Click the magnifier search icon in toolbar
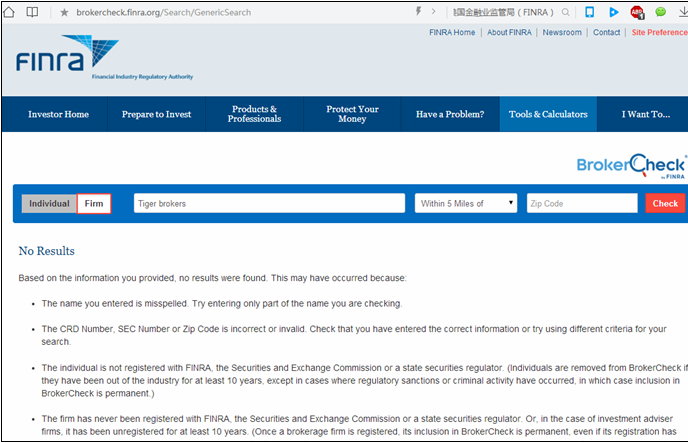688x443 pixels. tap(566, 12)
